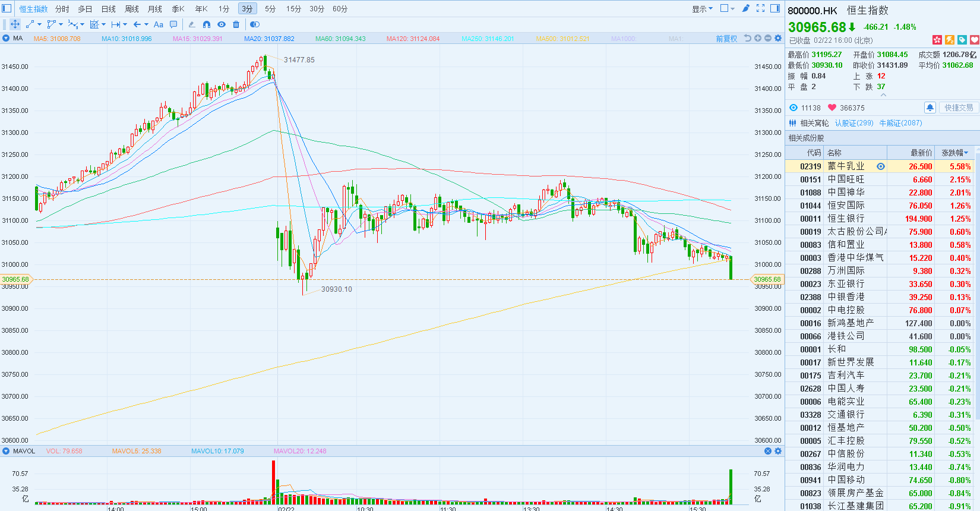
Task: Click 前复权 adjustment button
Action: (x=726, y=39)
